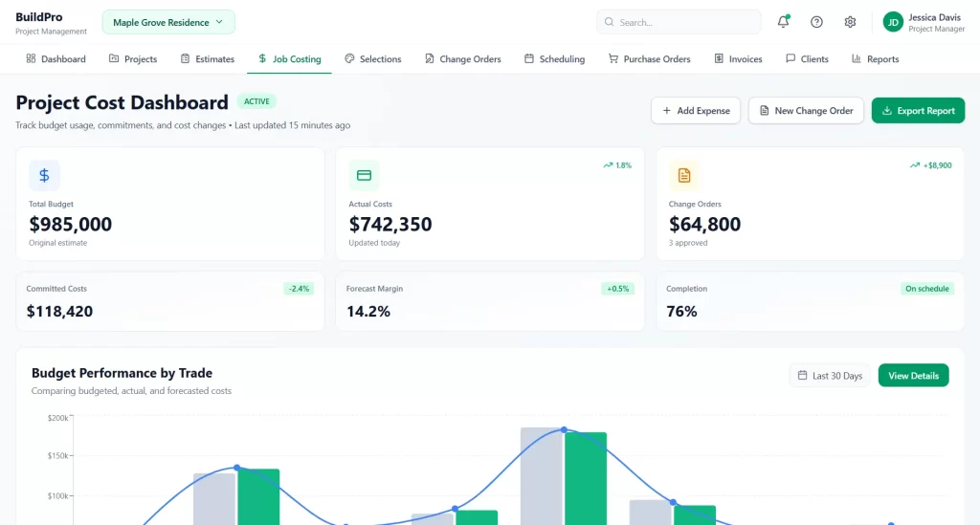Open the Invoices tab

coord(738,58)
